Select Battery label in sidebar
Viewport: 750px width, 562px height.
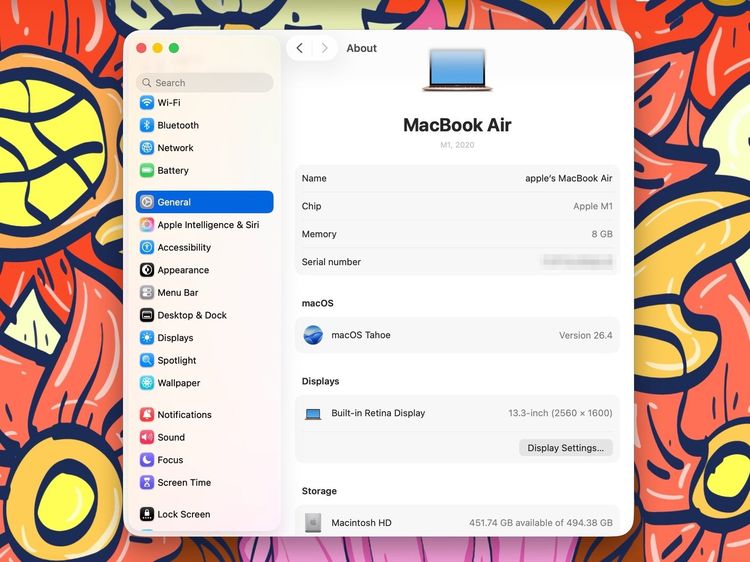(173, 170)
